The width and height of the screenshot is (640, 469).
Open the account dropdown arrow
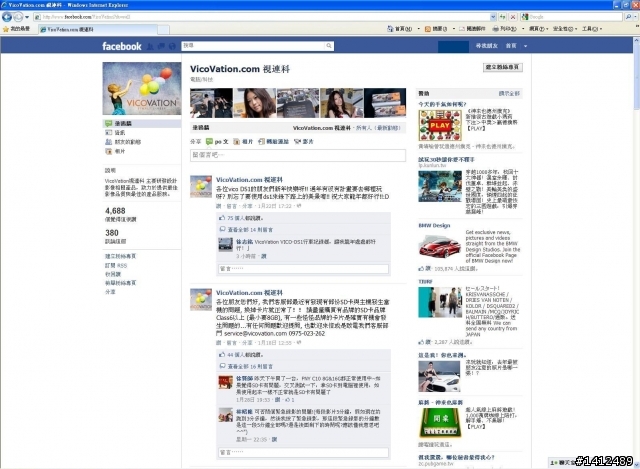tap(526, 46)
